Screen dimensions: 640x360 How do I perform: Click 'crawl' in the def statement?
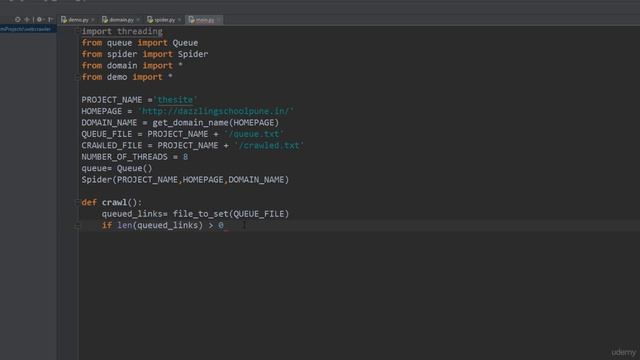pos(114,202)
